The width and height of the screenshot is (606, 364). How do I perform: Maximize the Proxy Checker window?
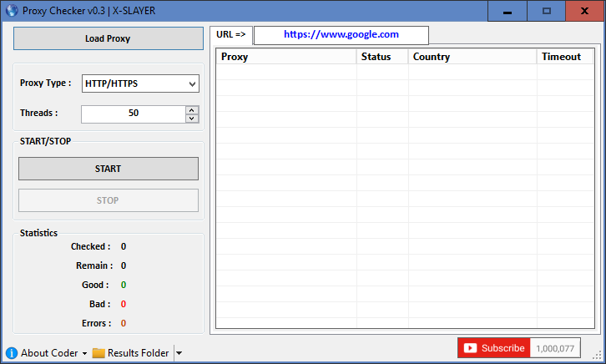pos(546,11)
